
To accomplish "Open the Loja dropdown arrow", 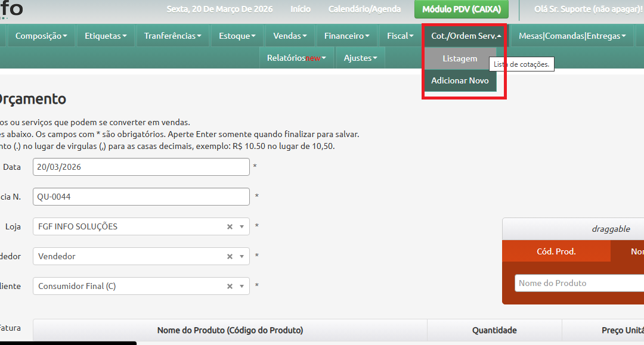I will pos(242,226).
